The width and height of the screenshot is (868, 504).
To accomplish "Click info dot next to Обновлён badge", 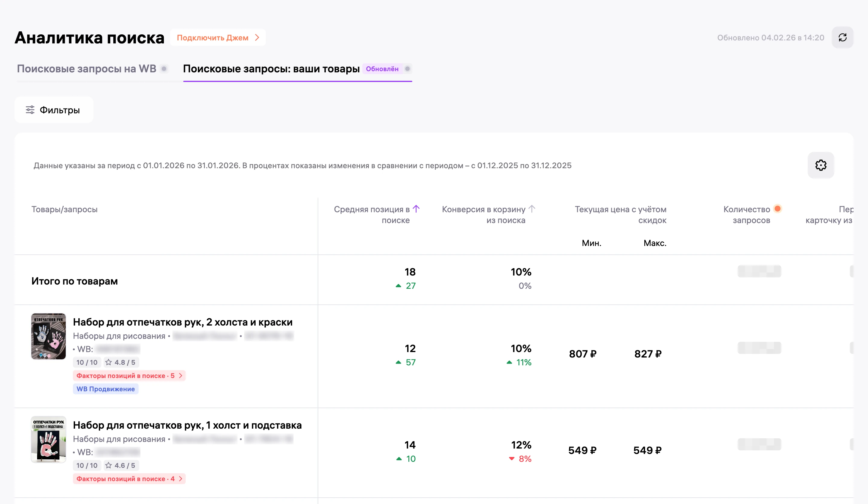I will coord(407,69).
